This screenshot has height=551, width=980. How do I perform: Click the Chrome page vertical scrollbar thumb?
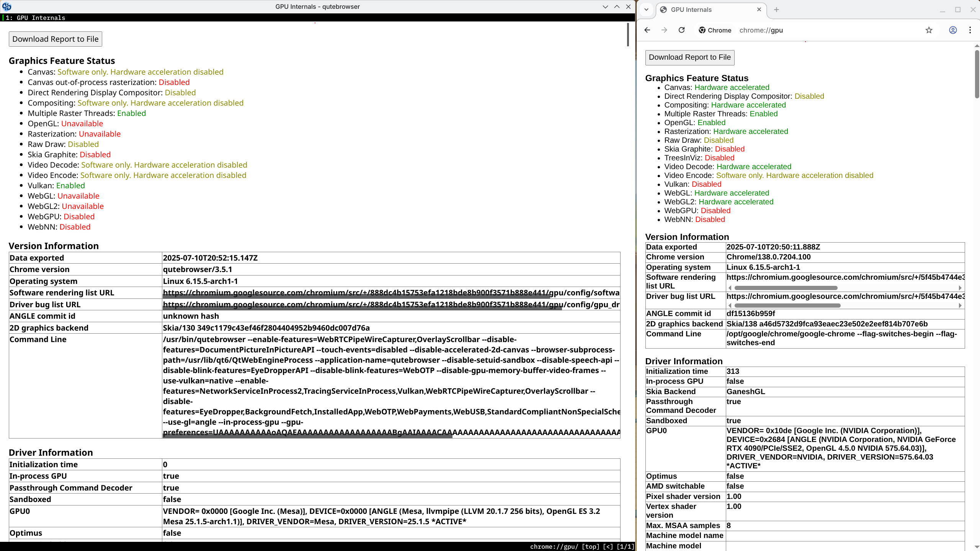tap(977, 74)
